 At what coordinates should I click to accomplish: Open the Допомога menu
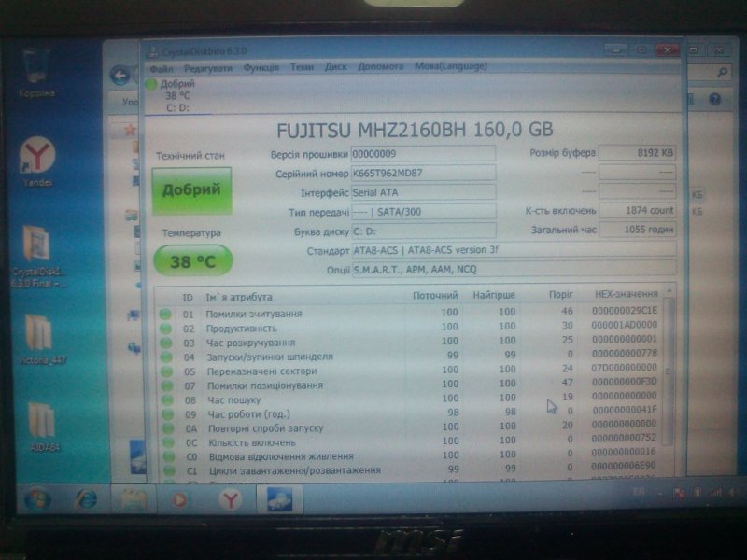[x=380, y=67]
